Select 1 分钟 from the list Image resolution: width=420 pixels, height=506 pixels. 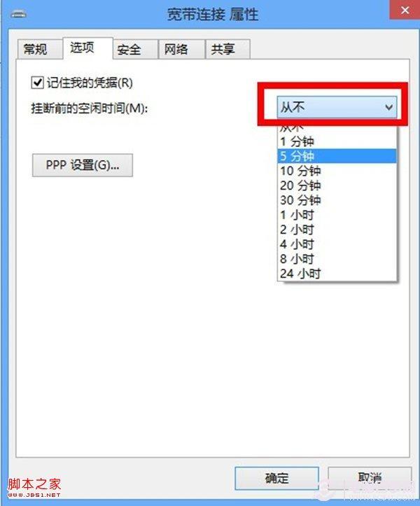pos(337,141)
